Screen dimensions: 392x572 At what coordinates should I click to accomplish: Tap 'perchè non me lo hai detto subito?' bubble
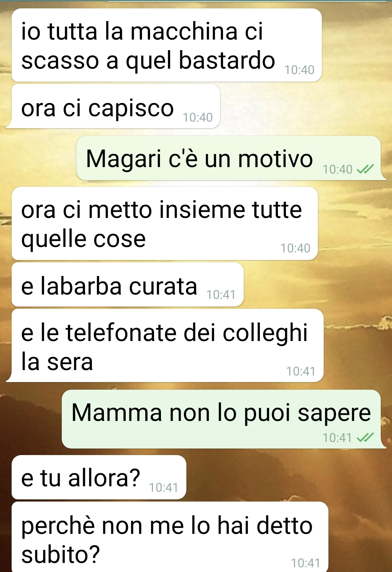(170, 537)
